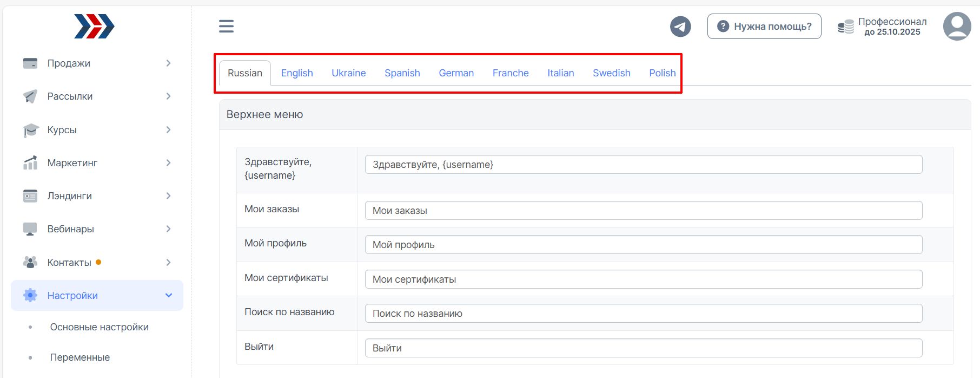Viewport: 980px width, 378px height.
Task: Click the Здравствуйте, {username} input field
Action: pos(644,165)
